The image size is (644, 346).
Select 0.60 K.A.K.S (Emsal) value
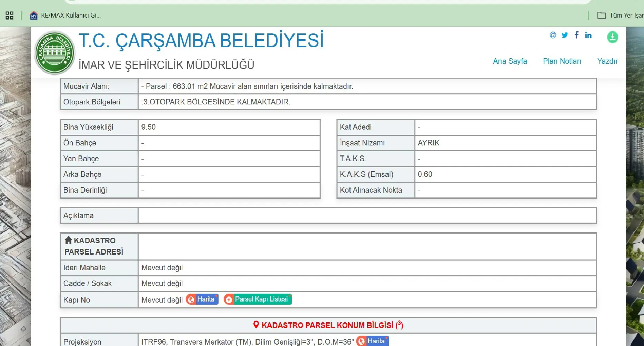tap(425, 174)
